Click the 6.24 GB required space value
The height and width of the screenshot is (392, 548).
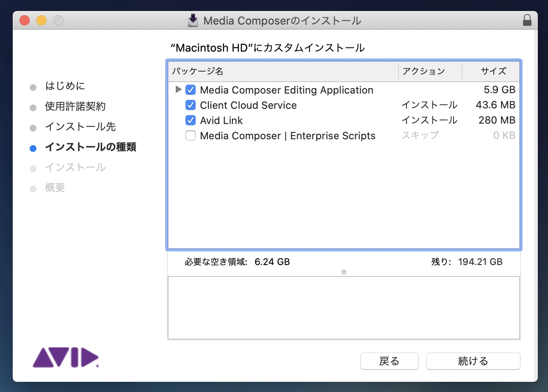[x=272, y=262]
